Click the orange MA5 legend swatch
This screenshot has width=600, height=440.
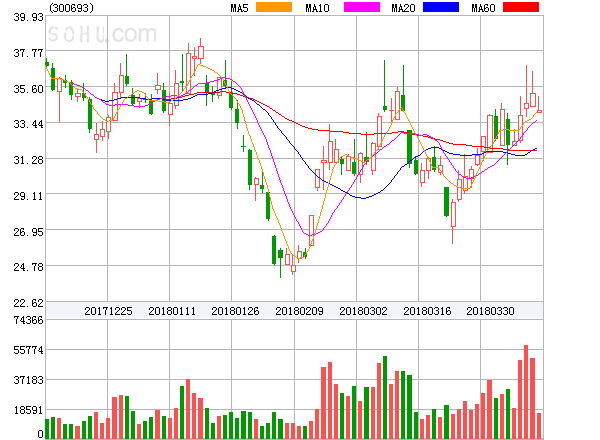(274, 7)
